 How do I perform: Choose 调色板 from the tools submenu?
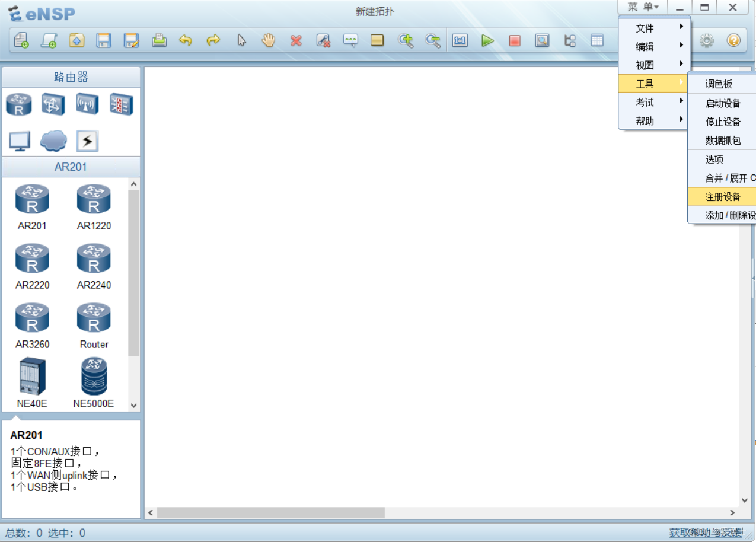pos(722,84)
